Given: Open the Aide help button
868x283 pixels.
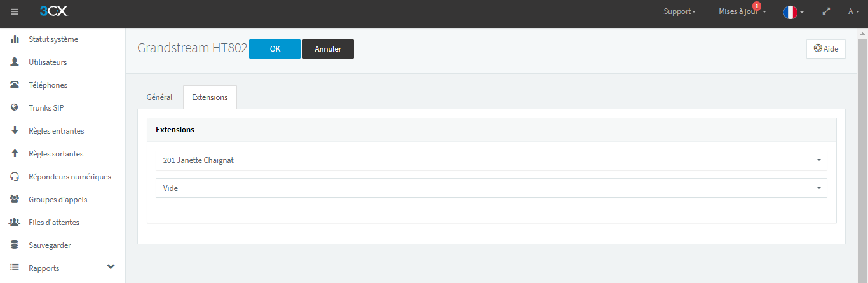Looking at the screenshot, I should 826,49.
